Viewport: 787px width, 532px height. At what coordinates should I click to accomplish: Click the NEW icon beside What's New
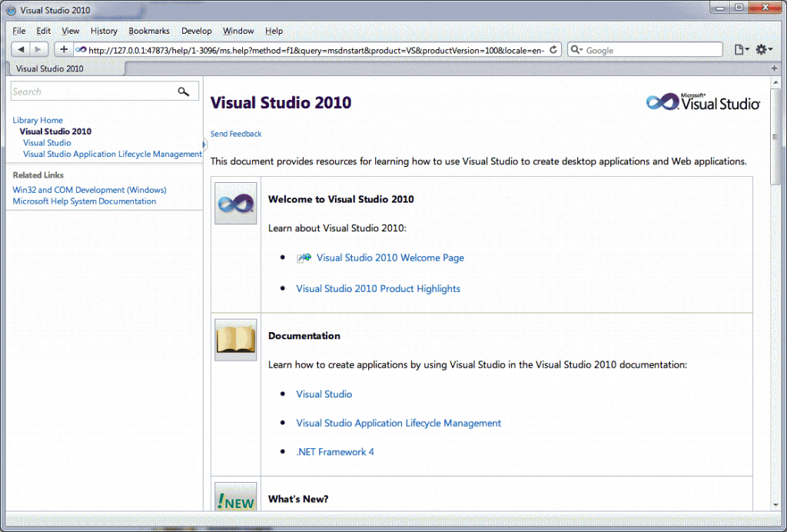[235, 497]
